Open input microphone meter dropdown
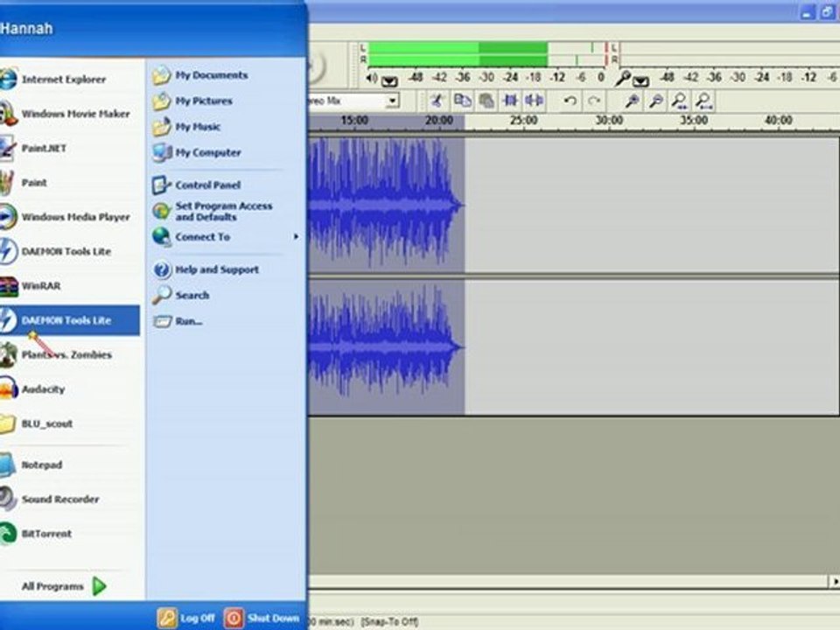 click(x=640, y=80)
